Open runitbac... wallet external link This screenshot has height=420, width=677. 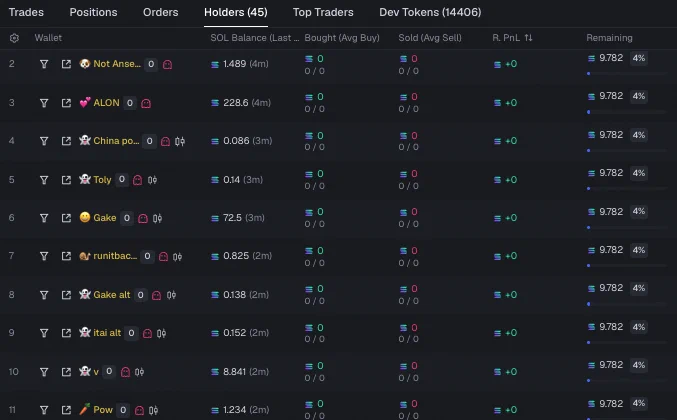tap(66, 256)
